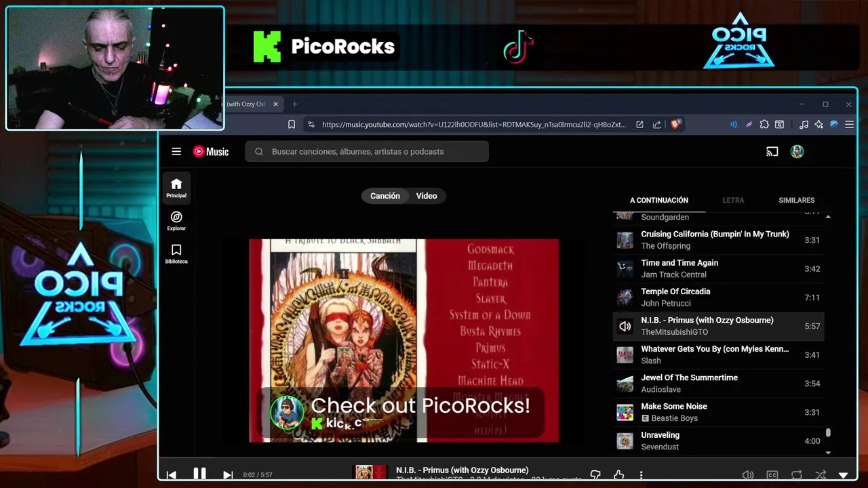Click the queue scroll-up arrow
Screen dimensions: 868x488
(828, 216)
